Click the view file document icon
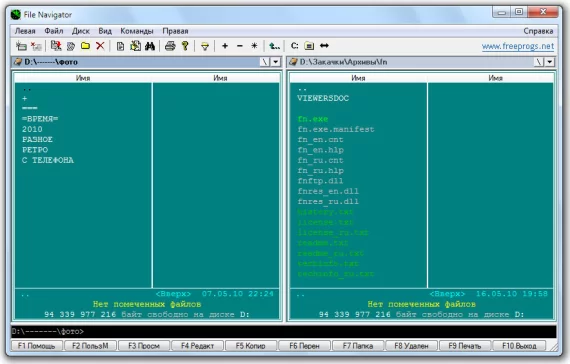The height and width of the screenshot is (364, 570). 120,46
